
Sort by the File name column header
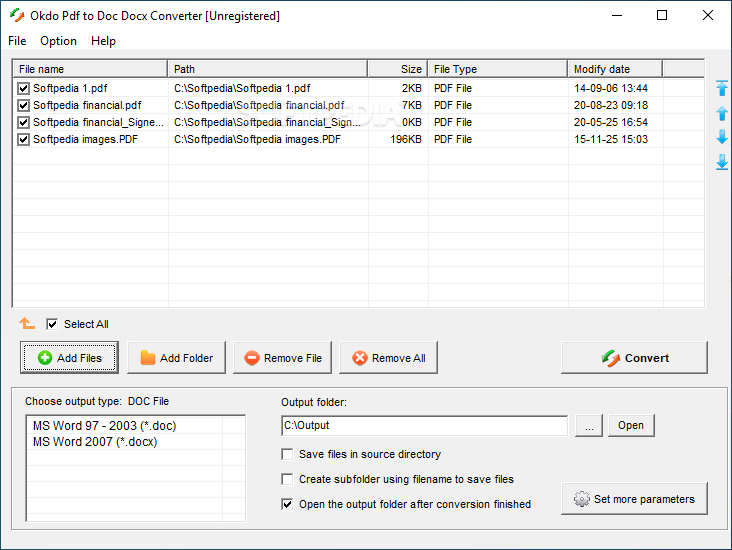90,69
